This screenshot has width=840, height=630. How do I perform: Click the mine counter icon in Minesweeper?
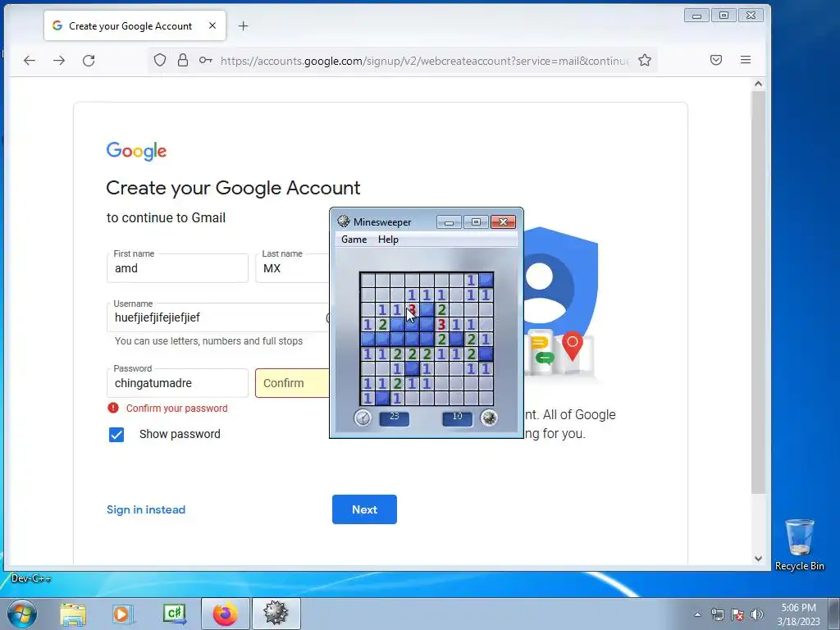pos(489,418)
